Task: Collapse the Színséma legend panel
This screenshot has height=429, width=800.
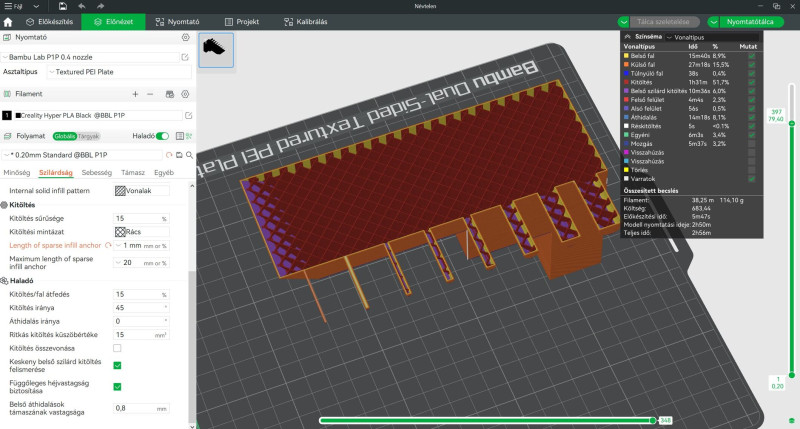Action: click(x=628, y=37)
